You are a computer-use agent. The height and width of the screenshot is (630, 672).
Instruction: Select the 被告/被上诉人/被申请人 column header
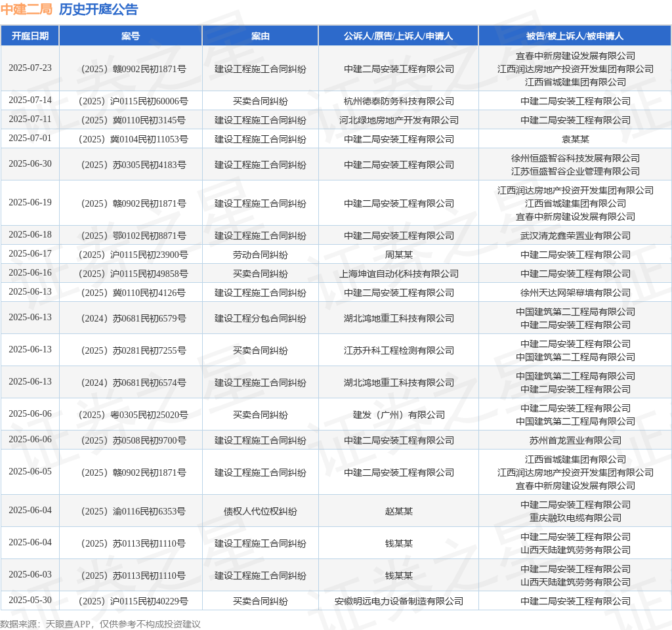click(575, 36)
